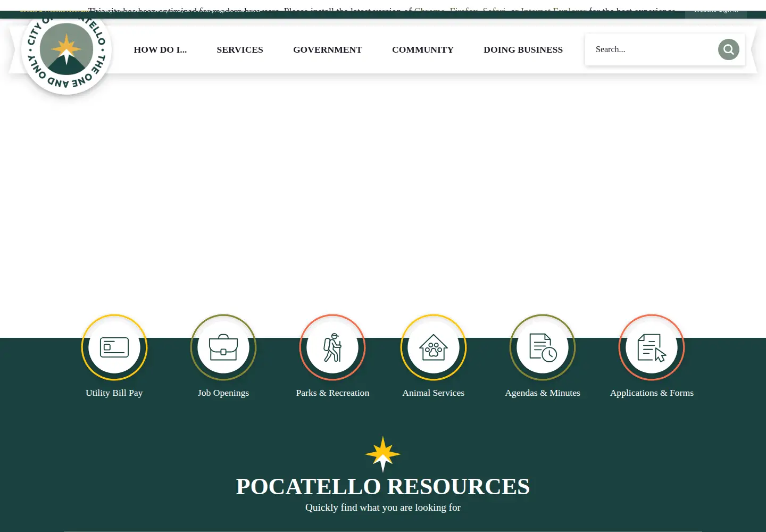Screen dimensions: 766x532
Task: Click the magnifying glass search button
Action: click(x=728, y=49)
